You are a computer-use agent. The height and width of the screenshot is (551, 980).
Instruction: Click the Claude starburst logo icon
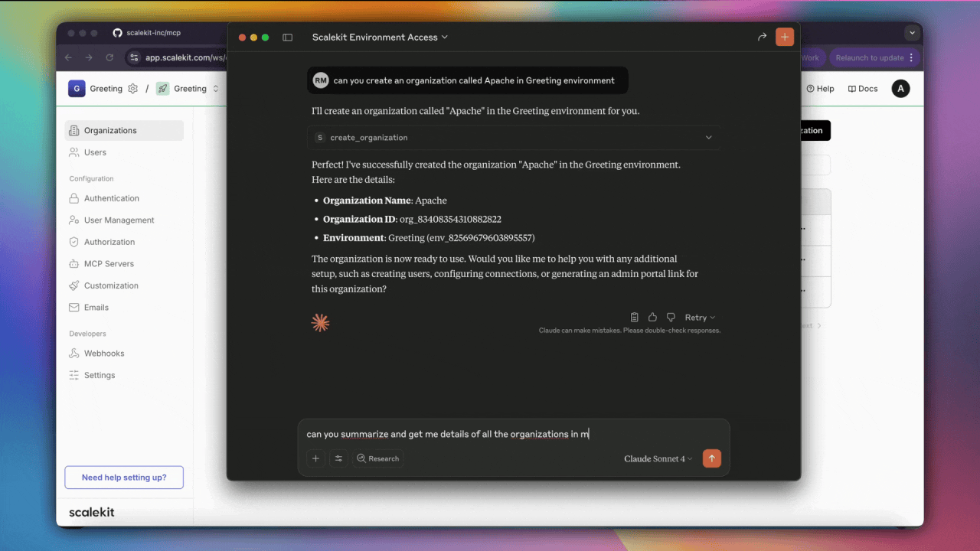pyautogui.click(x=321, y=323)
